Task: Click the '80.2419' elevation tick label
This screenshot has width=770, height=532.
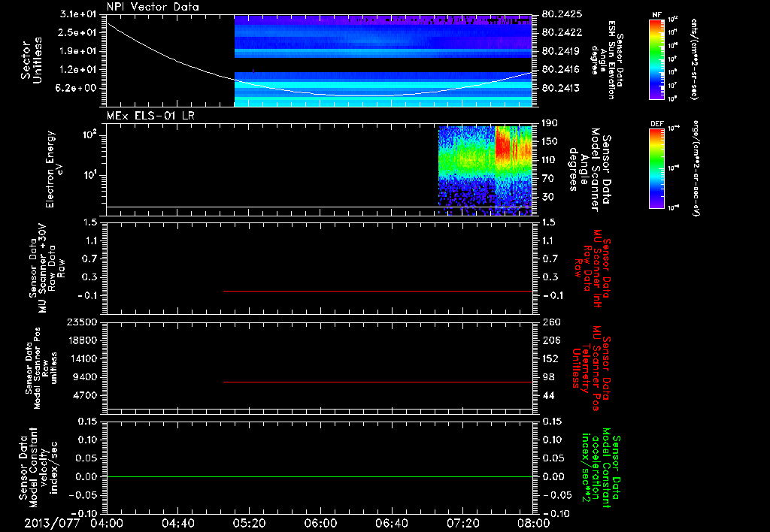Action: tap(562, 51)
